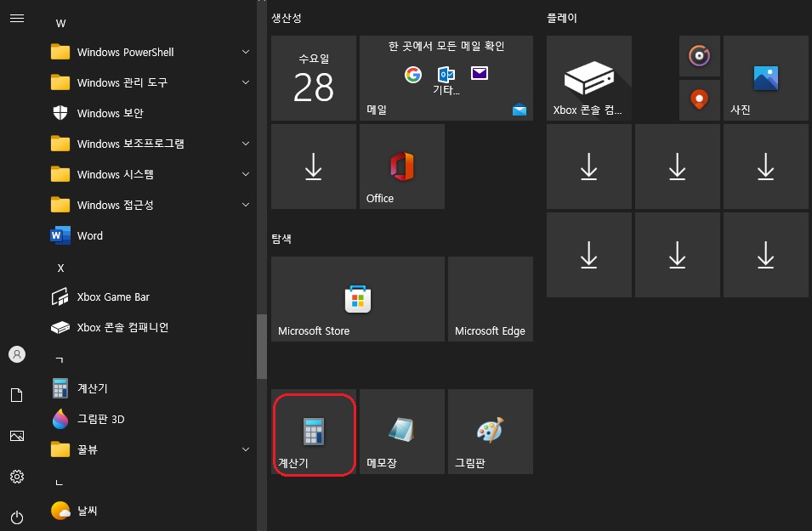This screenshot has height=531, width=812.
Task: Launch 계산기 from the app list
Action: 150,388
